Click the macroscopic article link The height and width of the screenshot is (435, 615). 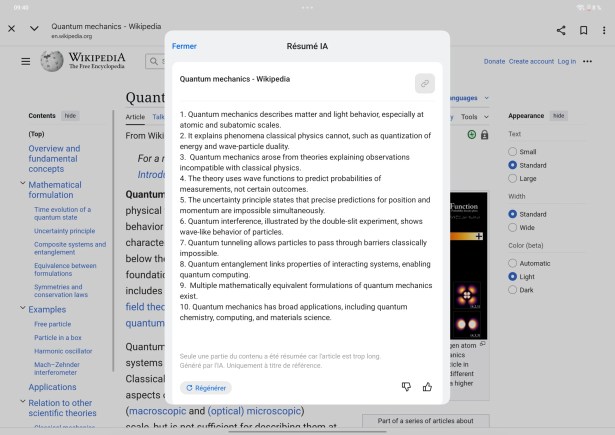[x=158, y=411]
